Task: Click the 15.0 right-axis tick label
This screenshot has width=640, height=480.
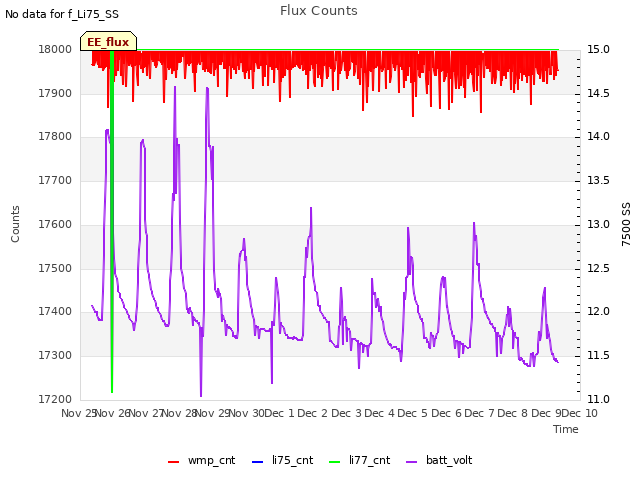Action: click(598, 49)
